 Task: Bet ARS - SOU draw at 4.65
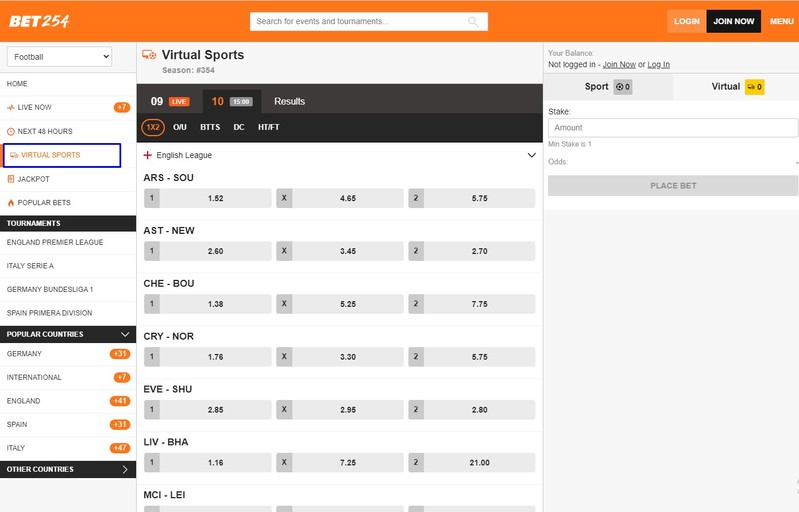[340, 198]
